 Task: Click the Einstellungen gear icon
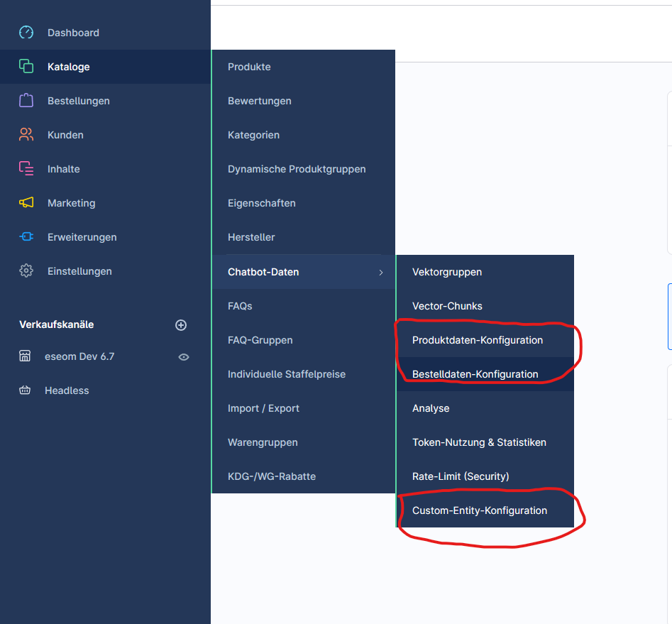pyautogui.click(x=26, y=271)
